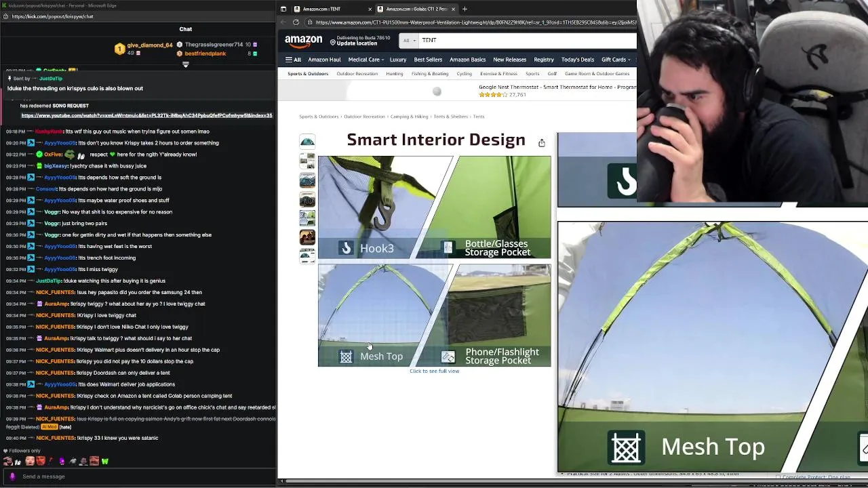Viewport: 868px width, 488px height.
Task: Go back in the Amazon browser window
Action: (284, 22)
